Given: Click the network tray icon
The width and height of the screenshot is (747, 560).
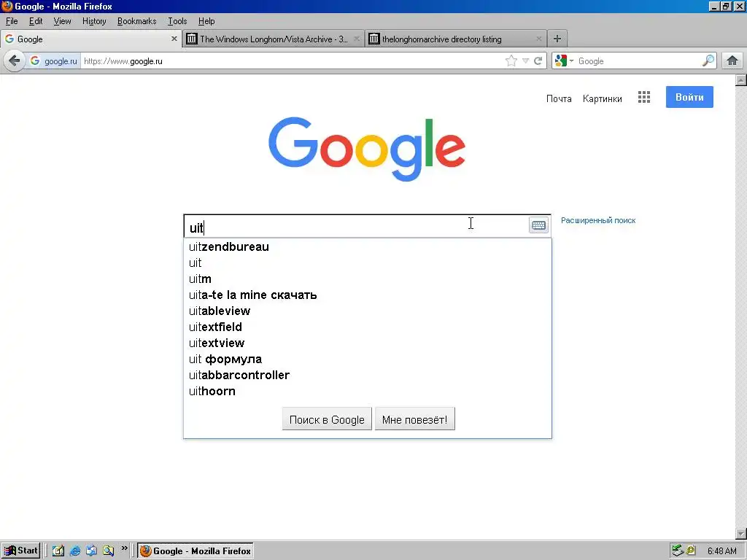Looking at the screenshot, I should click(x=678, y=551).
